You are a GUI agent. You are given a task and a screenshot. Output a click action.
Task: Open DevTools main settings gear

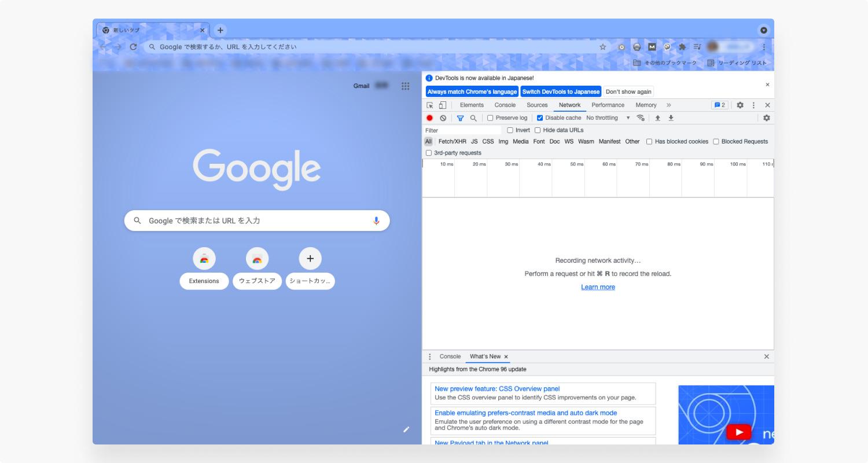[740, 105]
